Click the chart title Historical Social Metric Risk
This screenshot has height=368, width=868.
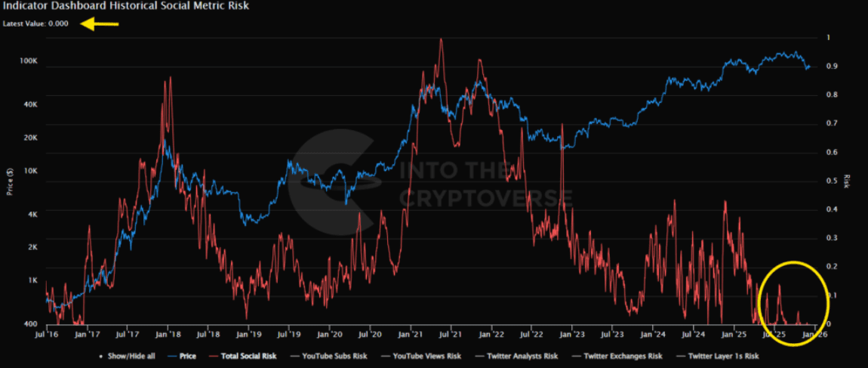pyautogui.click(x=126, y=6)
